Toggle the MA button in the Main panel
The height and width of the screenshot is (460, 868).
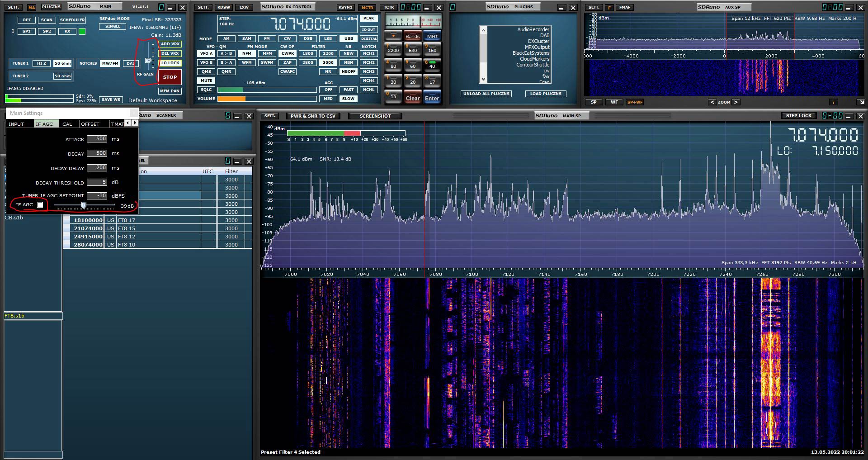(31, 7)
